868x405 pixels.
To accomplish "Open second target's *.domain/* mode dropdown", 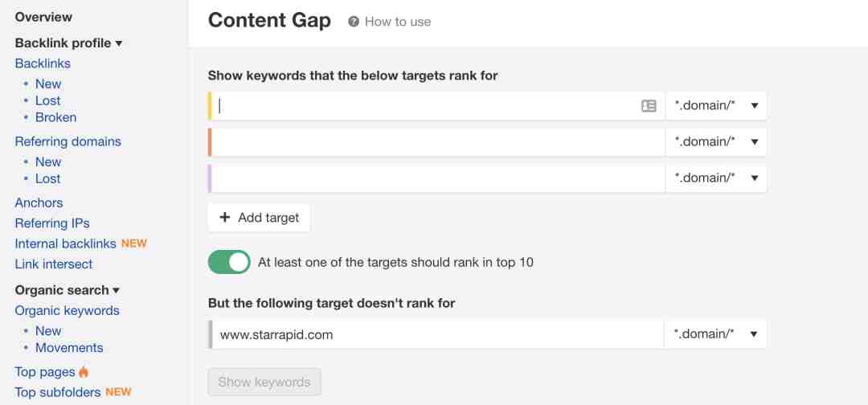I will pos(716,141).
